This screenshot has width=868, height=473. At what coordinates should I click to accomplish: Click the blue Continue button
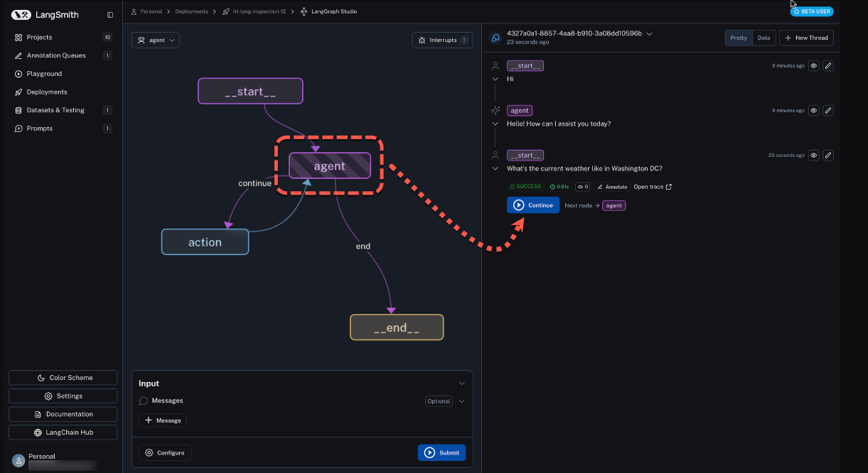point(533,205)
